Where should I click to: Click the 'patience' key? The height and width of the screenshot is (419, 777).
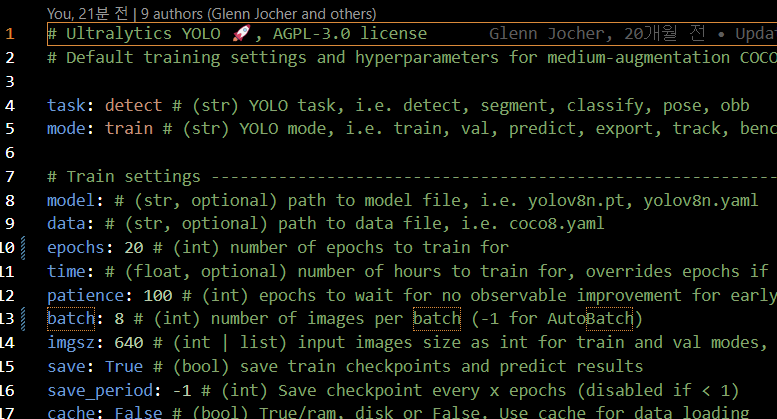[85, 296]
